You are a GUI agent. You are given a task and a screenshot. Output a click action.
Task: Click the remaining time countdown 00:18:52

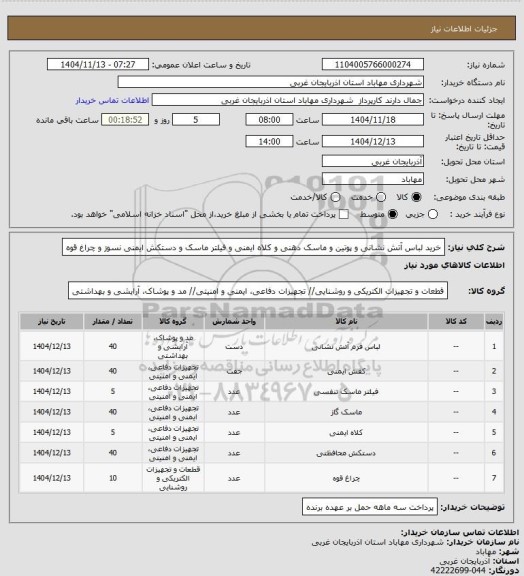tap(125, 120)
